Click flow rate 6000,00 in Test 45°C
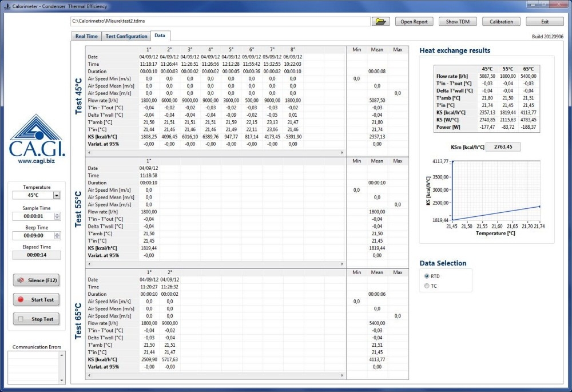The image size is (572, 392). pyautogui.click(x=169, y=100)
